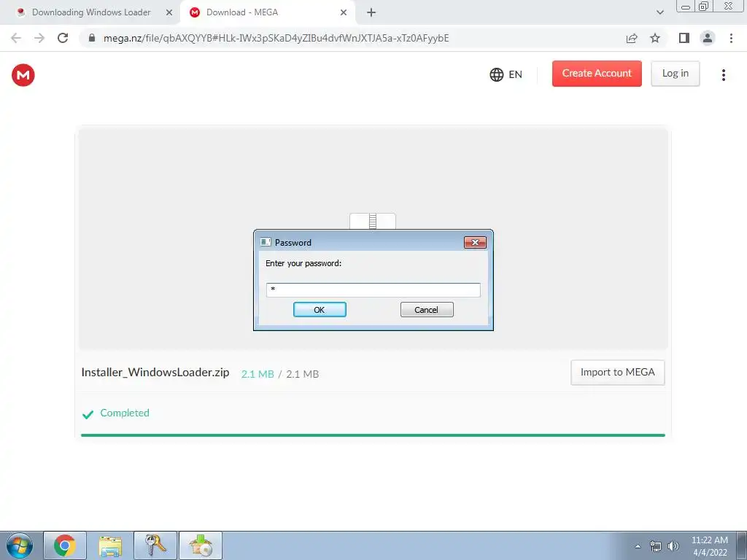Close the Downloading Windows Loader tab
Viewport: 747px width, 560px height.
coord(169,13)
